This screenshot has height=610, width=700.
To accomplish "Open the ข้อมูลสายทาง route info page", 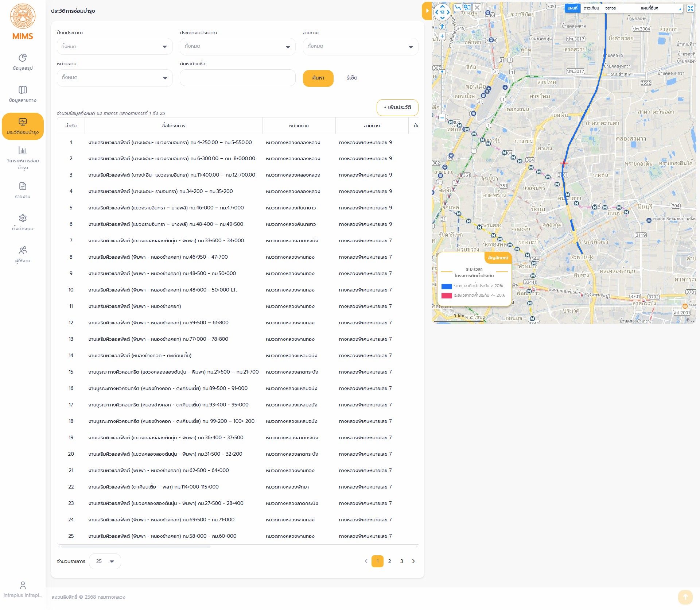I will tap(23, 94).
